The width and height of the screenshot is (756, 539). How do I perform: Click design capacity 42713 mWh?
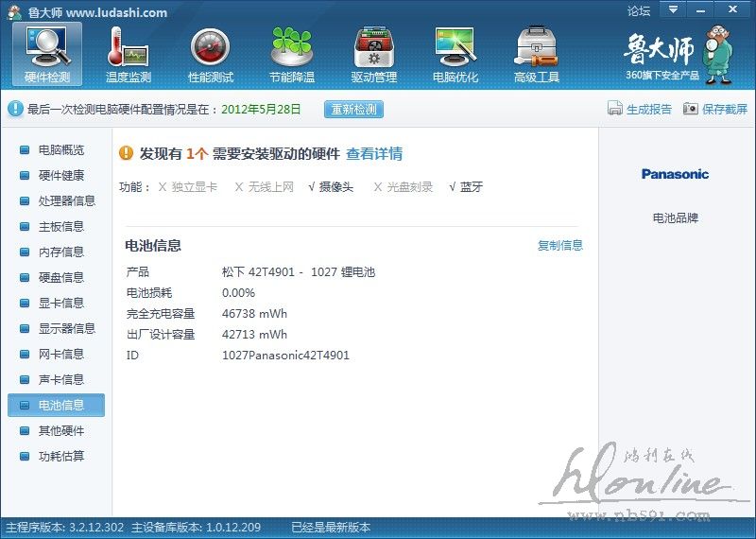click(x=254, y=335)
